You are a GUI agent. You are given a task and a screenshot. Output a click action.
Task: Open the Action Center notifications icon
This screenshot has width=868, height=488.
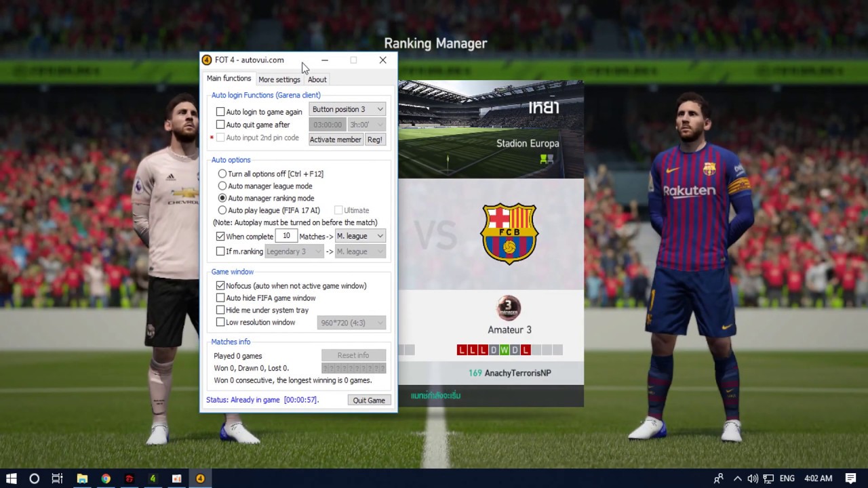pos(851,479)
